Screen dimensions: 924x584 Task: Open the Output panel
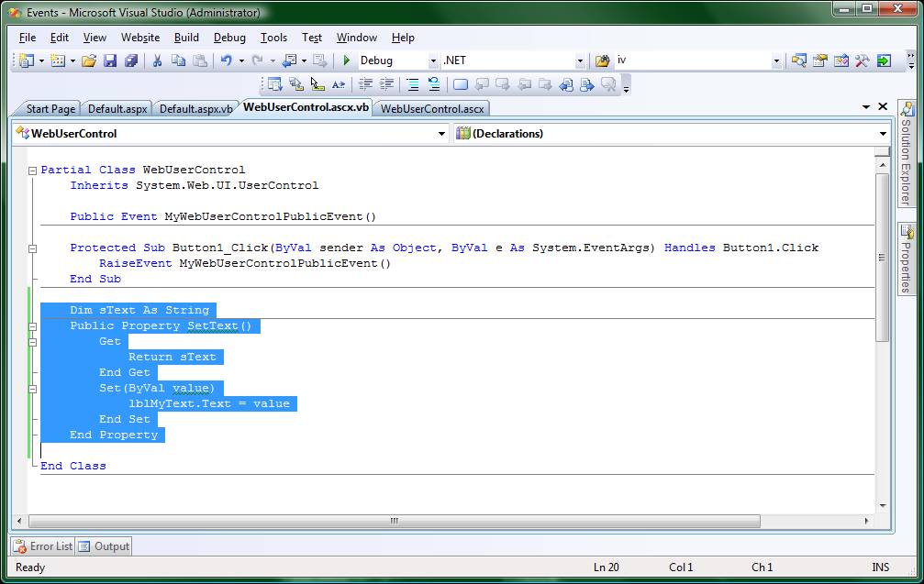(104, 546)
